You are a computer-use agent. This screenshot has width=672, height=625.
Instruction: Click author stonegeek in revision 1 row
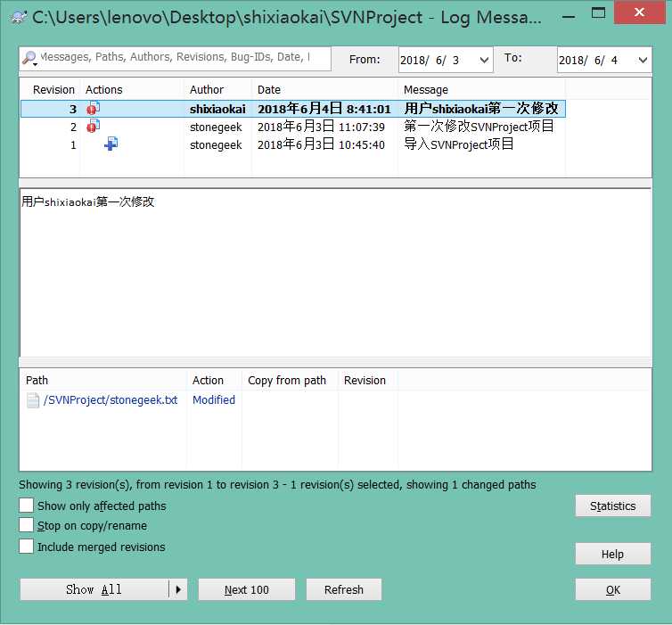tap(216, 145)
